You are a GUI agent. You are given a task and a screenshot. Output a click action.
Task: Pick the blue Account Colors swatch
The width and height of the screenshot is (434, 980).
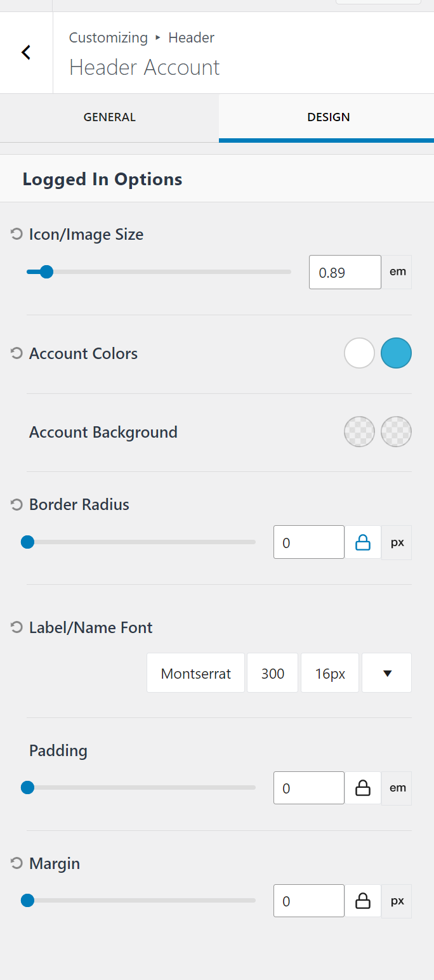click(x=396, y=353)
